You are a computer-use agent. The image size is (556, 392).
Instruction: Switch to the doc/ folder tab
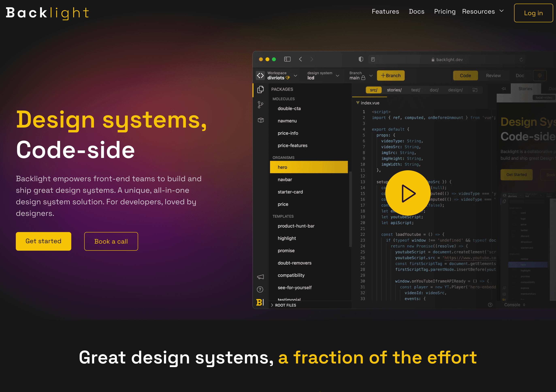pyautogui.click(x=434, y=90)
